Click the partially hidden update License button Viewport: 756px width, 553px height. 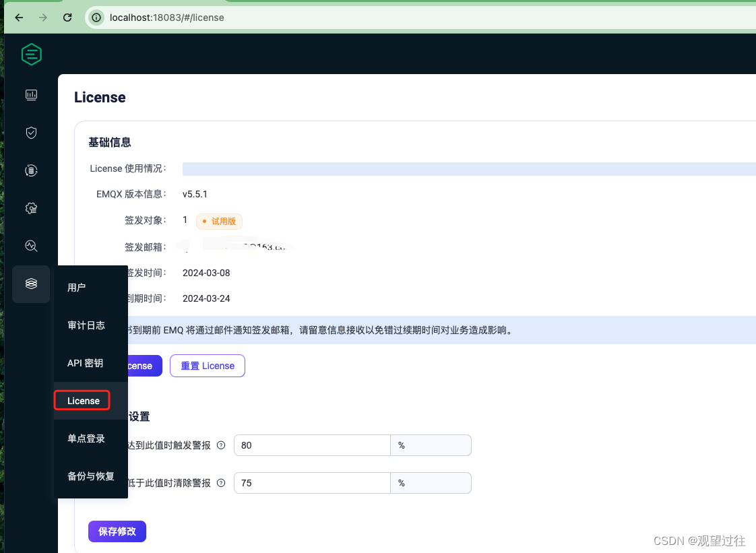click(144, 366)
